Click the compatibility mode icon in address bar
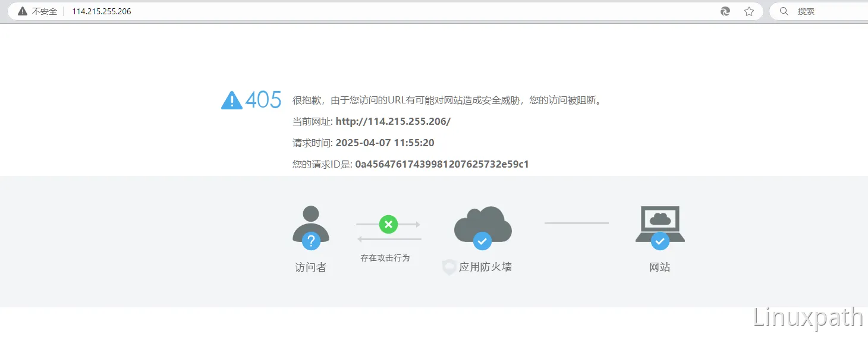Image resolution: width=868 pixels, height=337 pixels. pyautogui.click(x=725, y=11)
